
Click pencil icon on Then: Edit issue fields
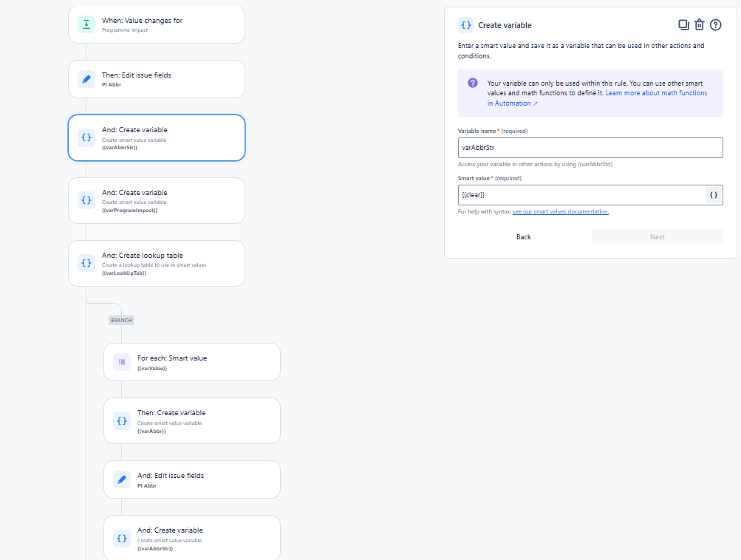[86, 79]
